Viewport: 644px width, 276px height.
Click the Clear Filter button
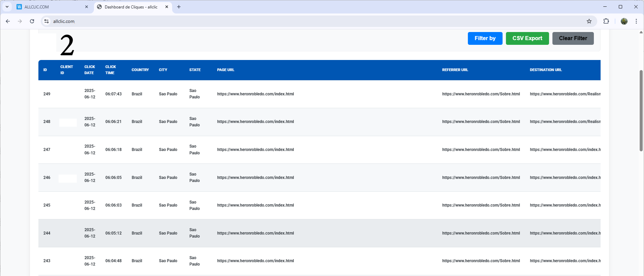(x=573, y=38)
